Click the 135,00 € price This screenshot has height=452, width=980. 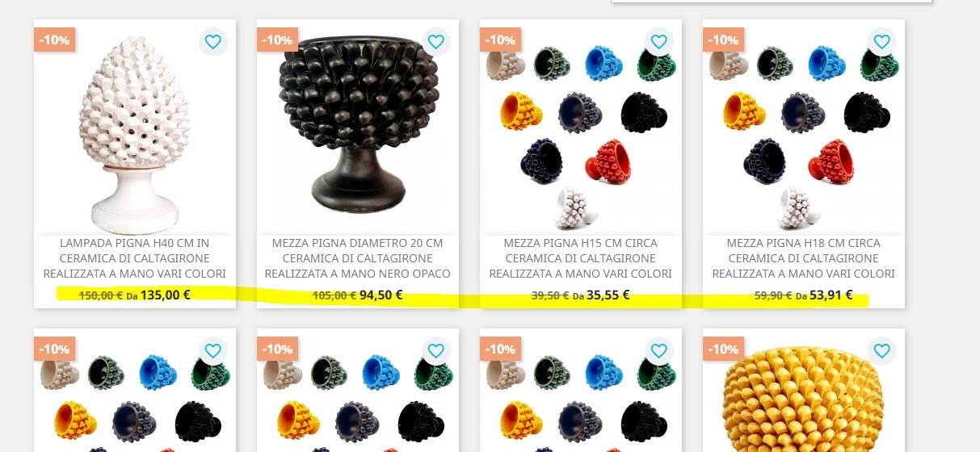coord(166,295)
